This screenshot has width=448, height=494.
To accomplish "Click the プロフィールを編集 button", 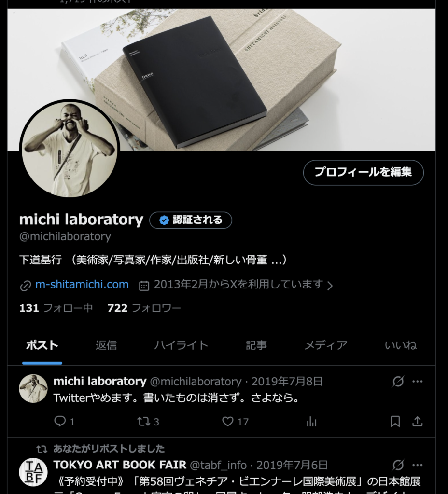I will pyautogui.click(x=363, y=172).
